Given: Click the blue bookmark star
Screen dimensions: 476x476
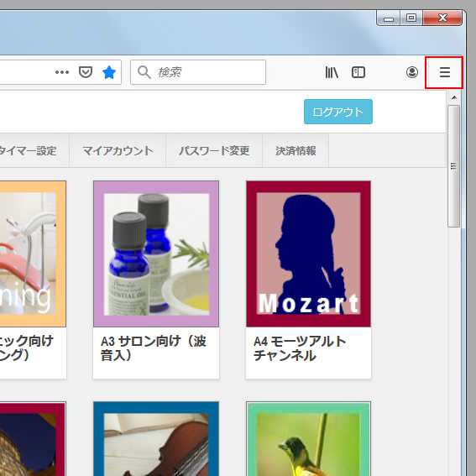Looking at the screenshot, I should point(109,72).
